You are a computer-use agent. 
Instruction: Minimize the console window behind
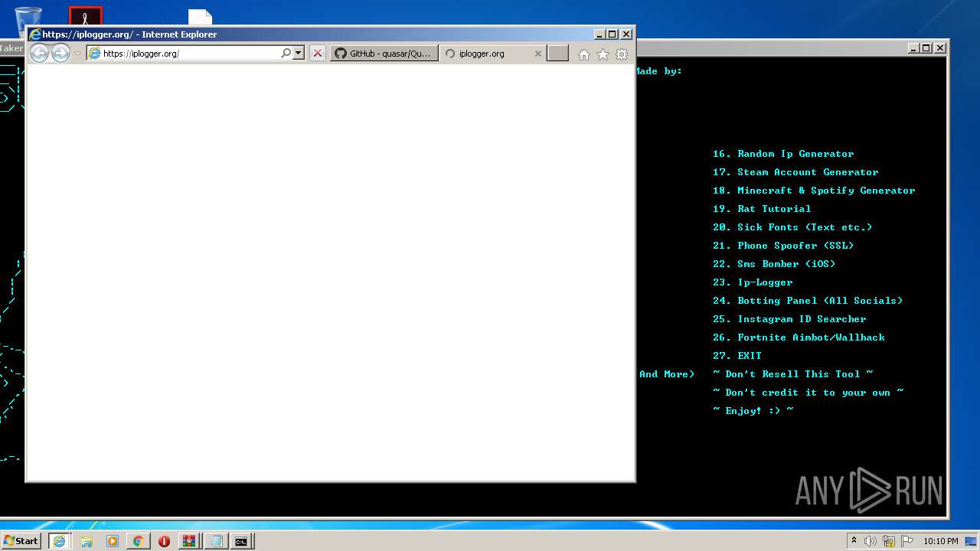coord(913,47)
